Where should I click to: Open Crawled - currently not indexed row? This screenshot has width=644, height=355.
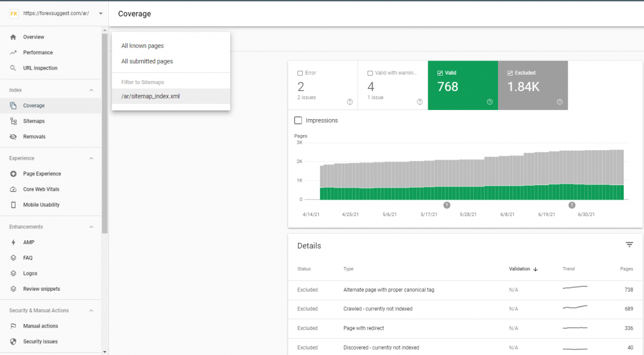pyautogui.click(x=465, y=309)
